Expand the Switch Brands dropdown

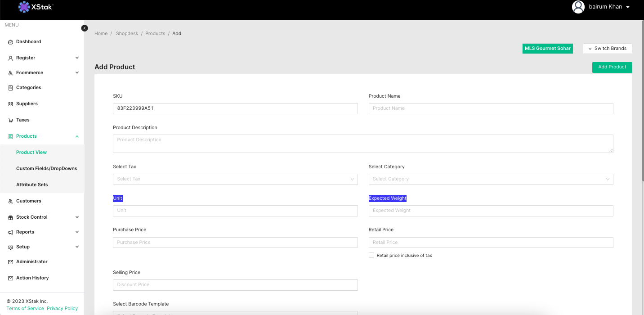607,49
